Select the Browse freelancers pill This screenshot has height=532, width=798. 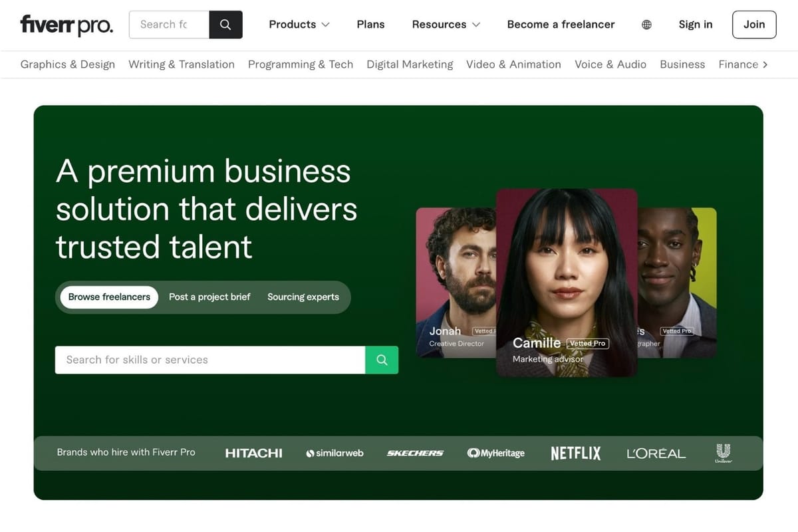(108, 297)
